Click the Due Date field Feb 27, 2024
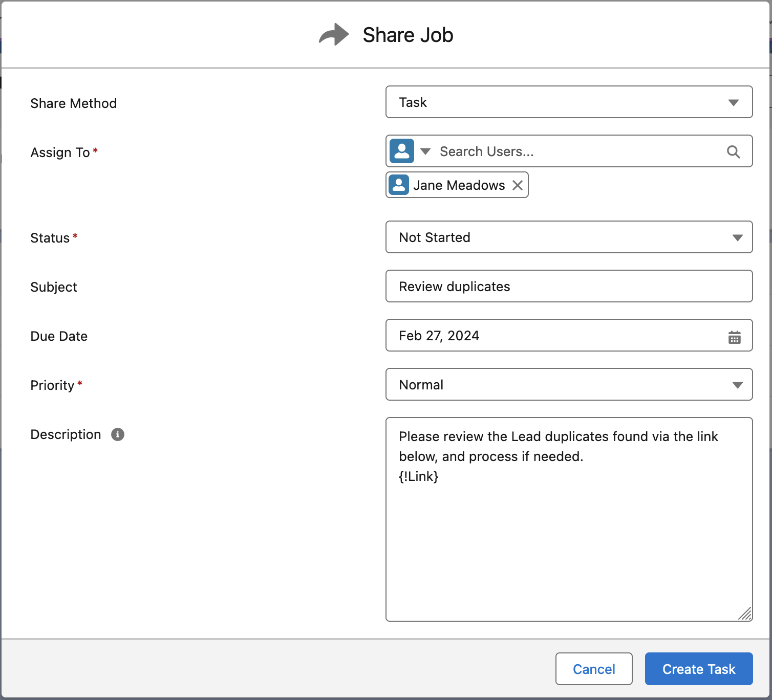 tap(569, 335)
